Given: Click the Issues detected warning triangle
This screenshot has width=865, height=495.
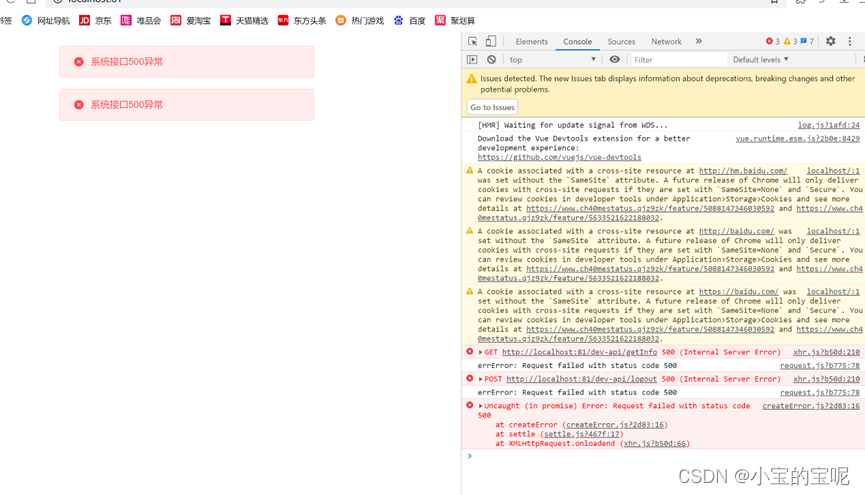Looking at the screenshot, I should [471, 79].
